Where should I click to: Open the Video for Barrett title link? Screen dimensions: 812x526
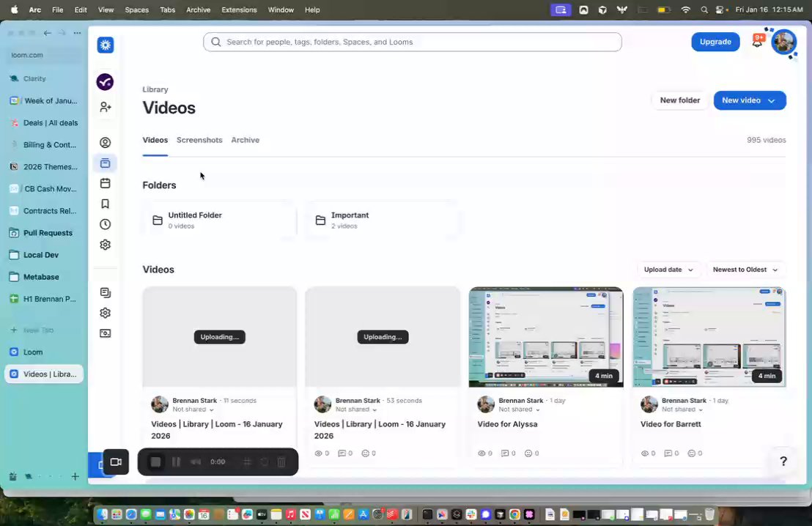[671, 424]
